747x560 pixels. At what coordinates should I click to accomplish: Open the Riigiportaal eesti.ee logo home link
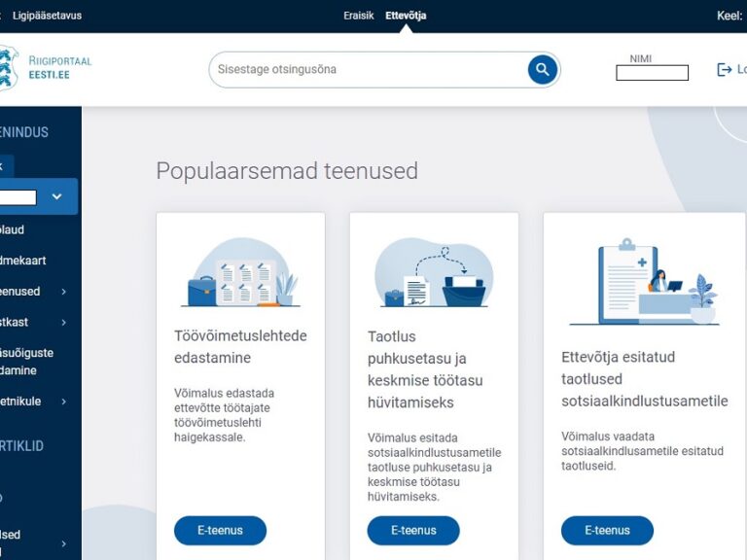click(46, 68)
